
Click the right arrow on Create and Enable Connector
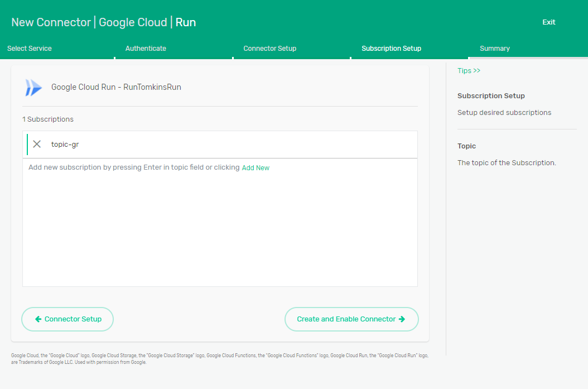(402, 319)
